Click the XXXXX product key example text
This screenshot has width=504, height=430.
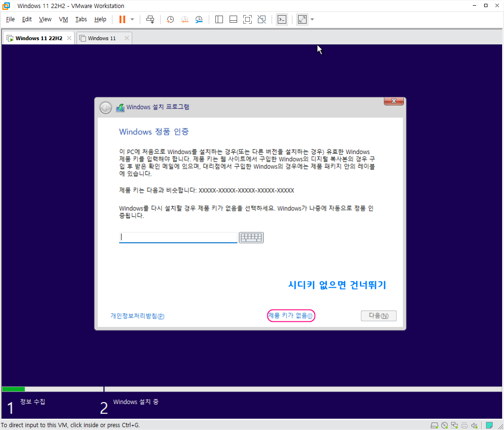coord(246,190)
